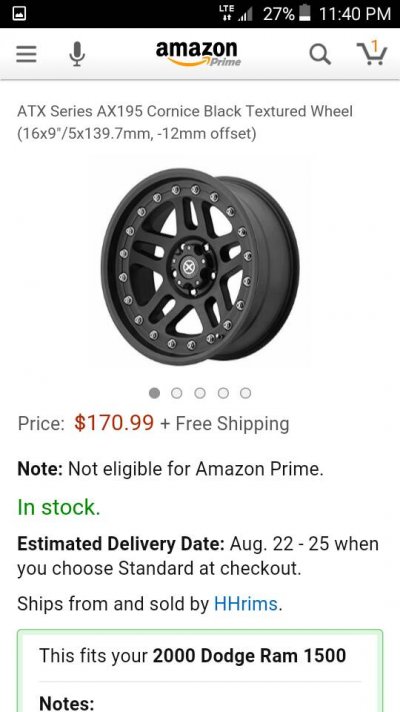Tap the black ATX wheel product image
This screenshot has height=712, width=400.
pos(200,264)
